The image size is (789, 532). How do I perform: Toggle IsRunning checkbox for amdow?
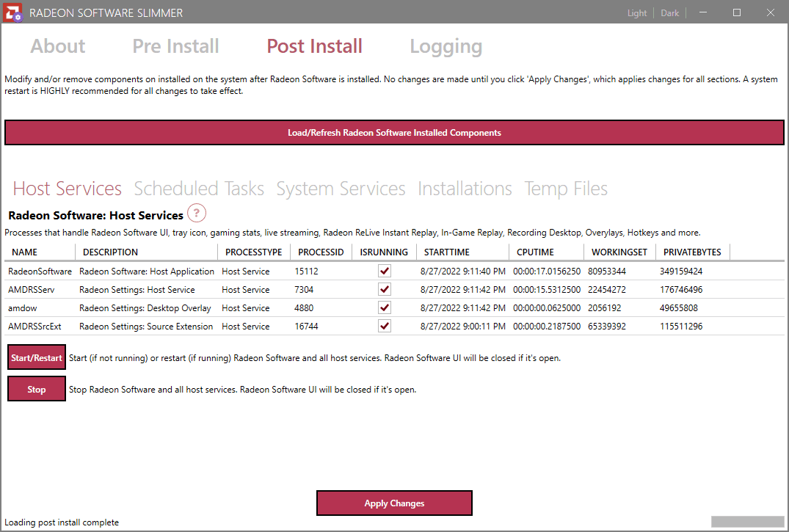[x=385, y=307]
